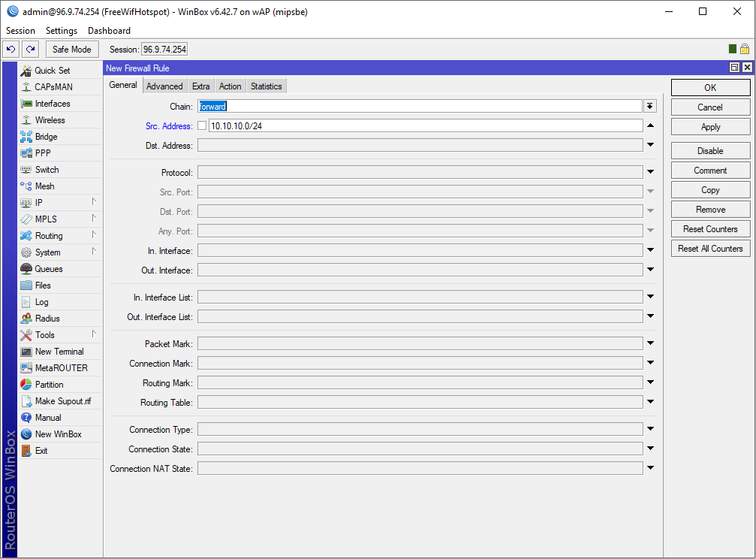Click the Apply button
The width and height of the screenshot is (756, 559).
(710, 127)
